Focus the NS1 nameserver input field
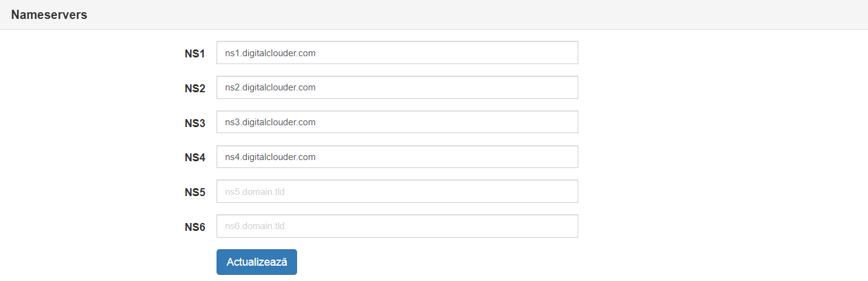 tap(397, 53)
